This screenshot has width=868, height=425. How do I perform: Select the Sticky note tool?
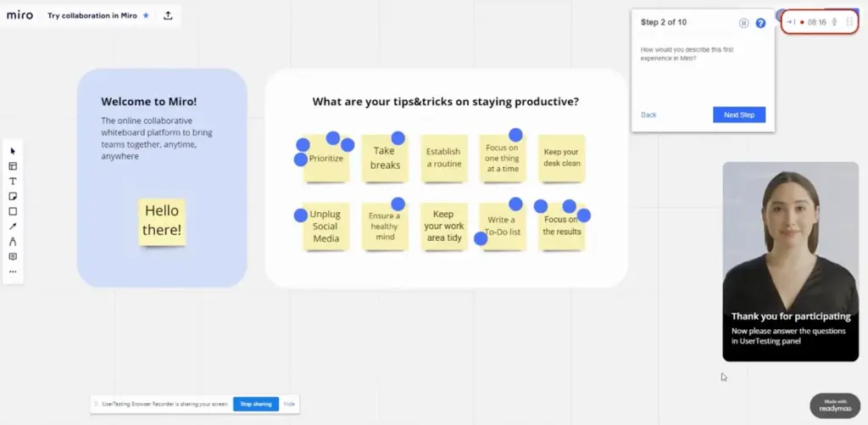click(x=13, y=196)
